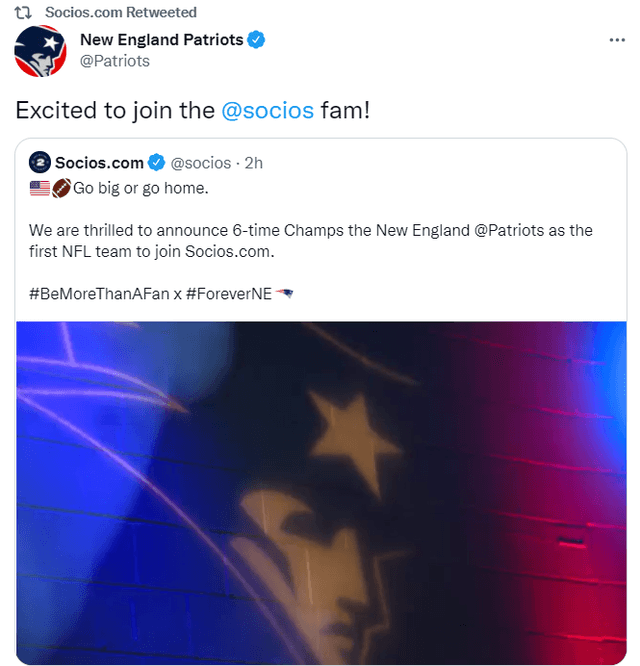The image size is (640, 666).
Task: Click the Socios.com avatar in the quoted tweet
Action: pos(39,162)
